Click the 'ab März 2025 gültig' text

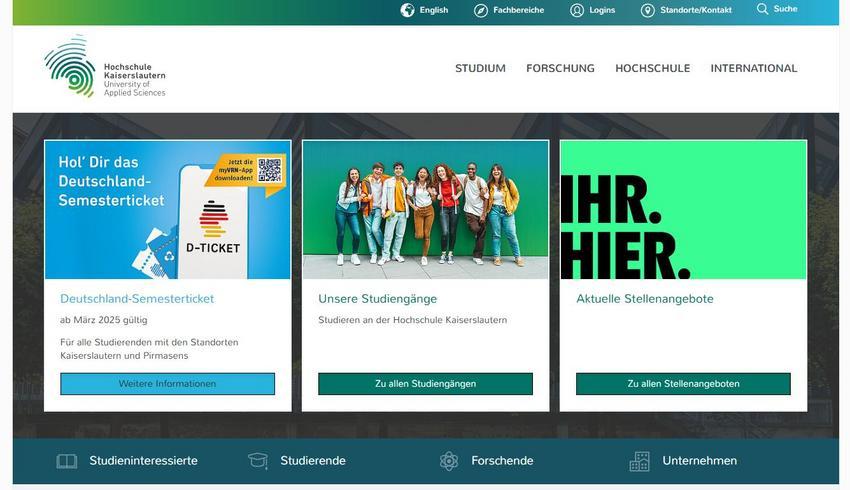(x=104, y=320)
